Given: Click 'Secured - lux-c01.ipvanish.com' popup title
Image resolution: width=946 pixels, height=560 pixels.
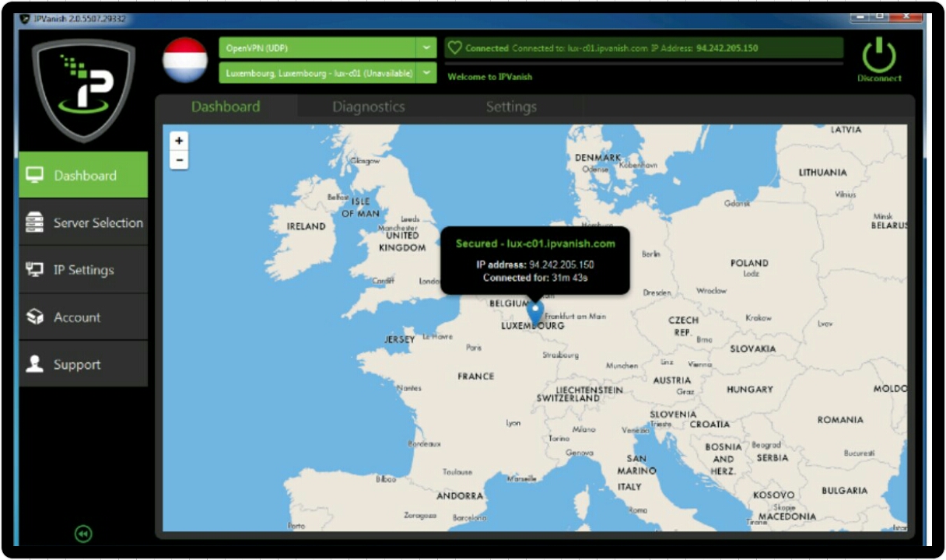Looking at the screenshot, I should (x=535, y=243).
